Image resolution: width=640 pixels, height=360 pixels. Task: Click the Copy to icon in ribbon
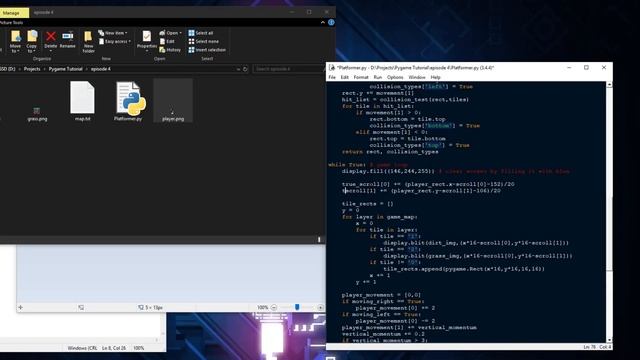(x=32, y=41)
